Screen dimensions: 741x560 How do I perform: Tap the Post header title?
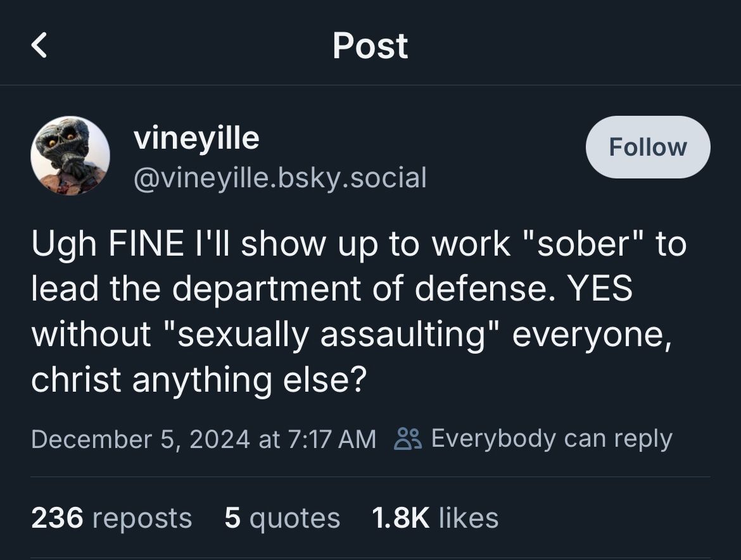pos(370,46)
